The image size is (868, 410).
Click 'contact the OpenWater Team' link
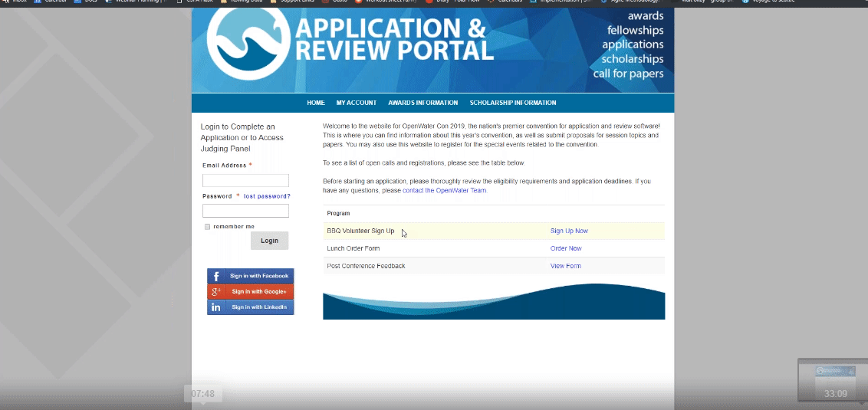444,190
